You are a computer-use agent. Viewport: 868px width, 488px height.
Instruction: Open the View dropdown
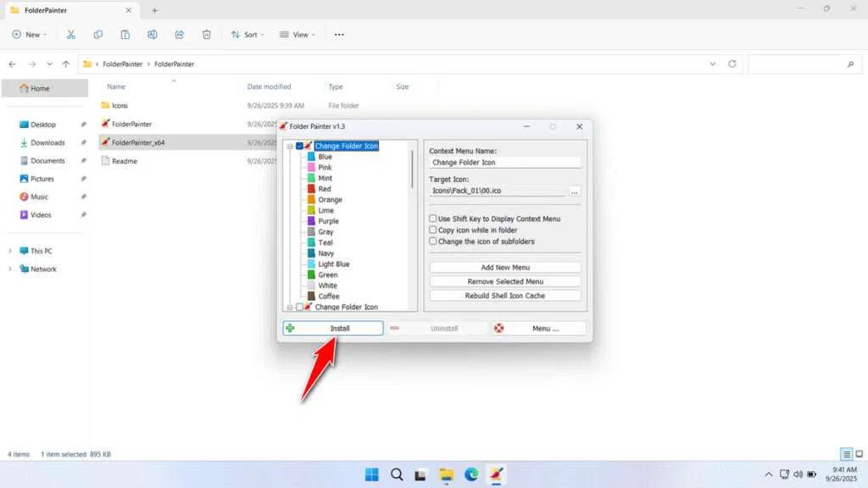point(298,34)
